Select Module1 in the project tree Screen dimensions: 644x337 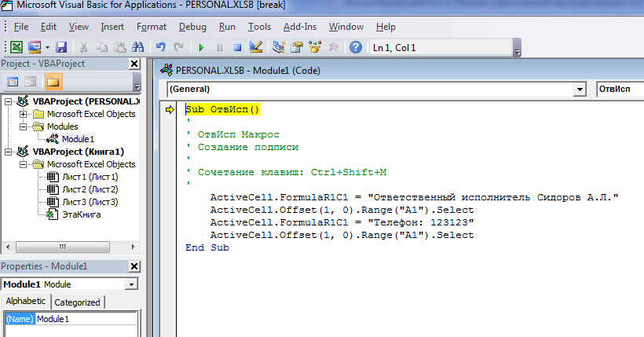78,139
